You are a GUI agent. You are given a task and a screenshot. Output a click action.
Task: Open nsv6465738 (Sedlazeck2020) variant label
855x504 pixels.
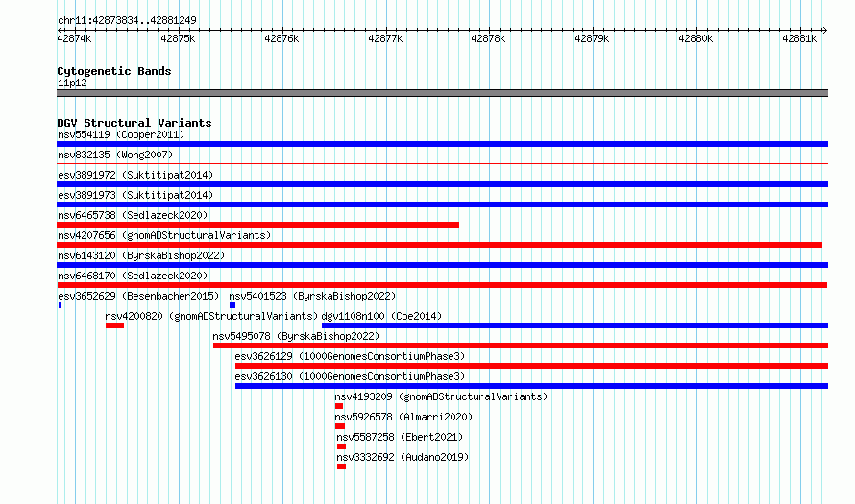pos(133,215)
